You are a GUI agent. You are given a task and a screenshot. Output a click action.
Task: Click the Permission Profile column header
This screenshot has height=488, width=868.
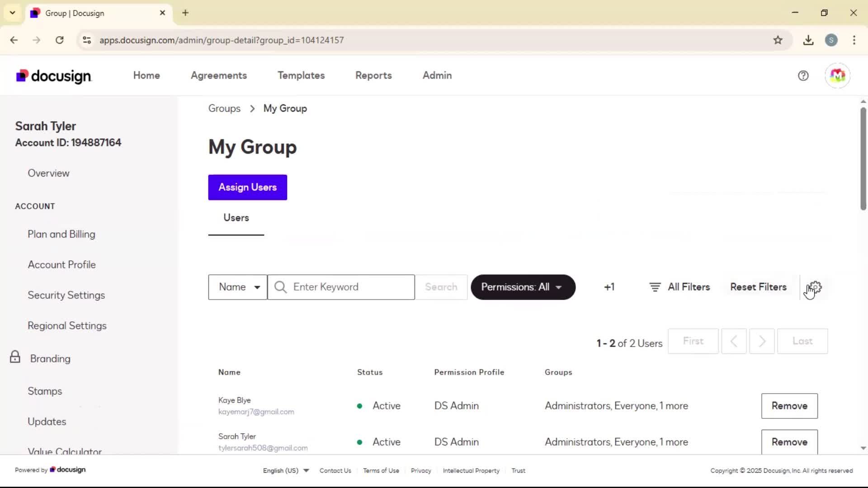(469, 372)
